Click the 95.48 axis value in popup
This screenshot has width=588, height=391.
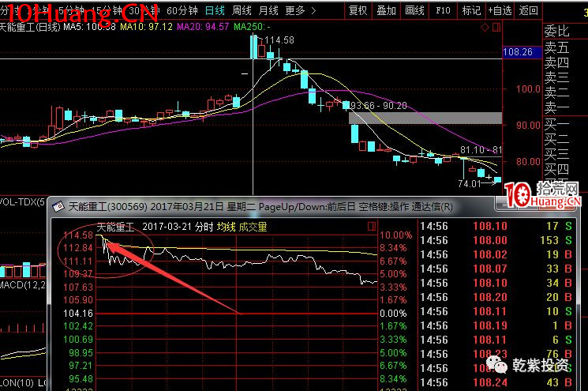tap(81, 379)
